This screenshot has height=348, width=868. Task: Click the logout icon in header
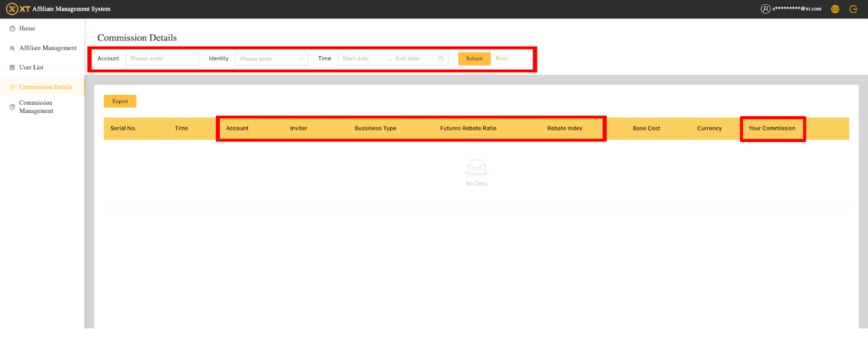click(852, 9)
